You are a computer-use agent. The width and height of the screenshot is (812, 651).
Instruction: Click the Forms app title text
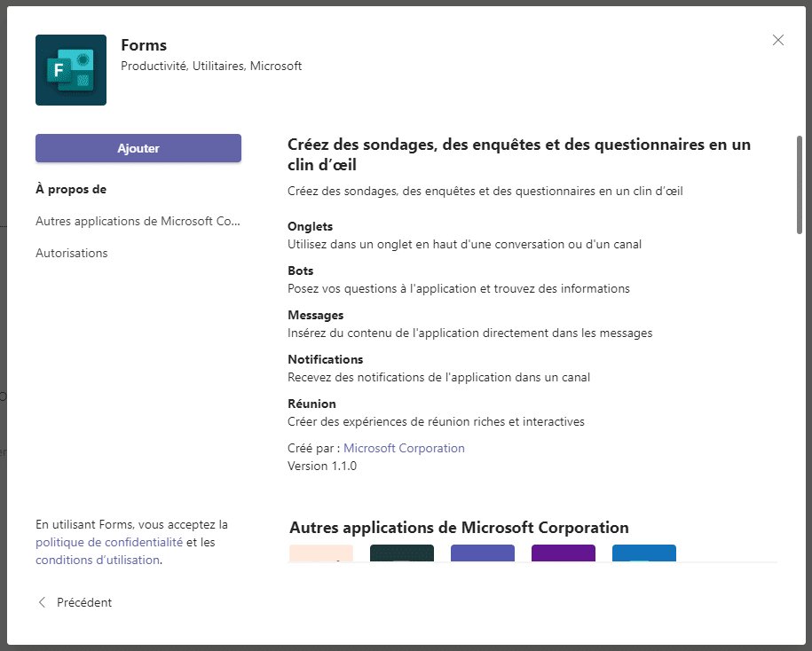click(x=144, y=45)
